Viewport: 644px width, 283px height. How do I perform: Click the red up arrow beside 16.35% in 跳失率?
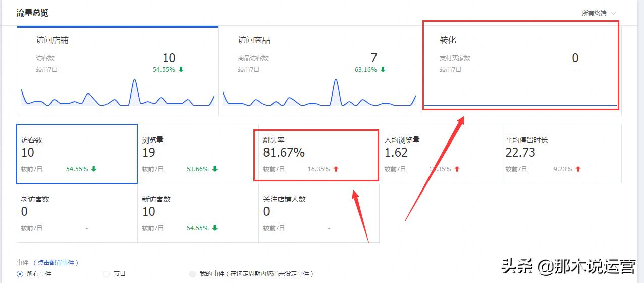click(336, 169)
